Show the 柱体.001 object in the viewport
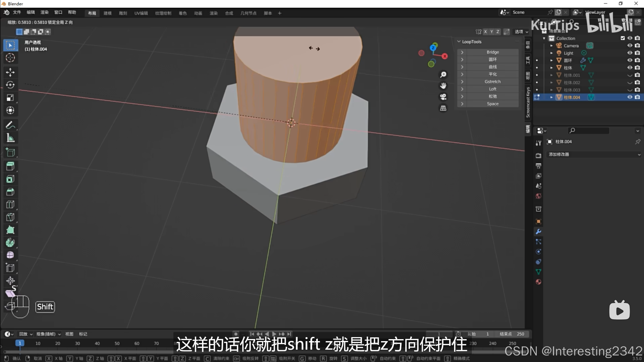 630,75
